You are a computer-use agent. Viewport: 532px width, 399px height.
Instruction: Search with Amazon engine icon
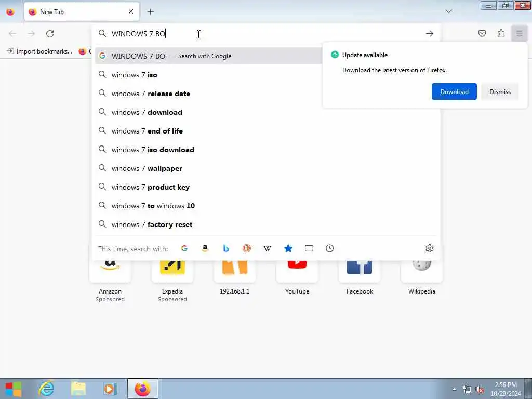(205, 248)
